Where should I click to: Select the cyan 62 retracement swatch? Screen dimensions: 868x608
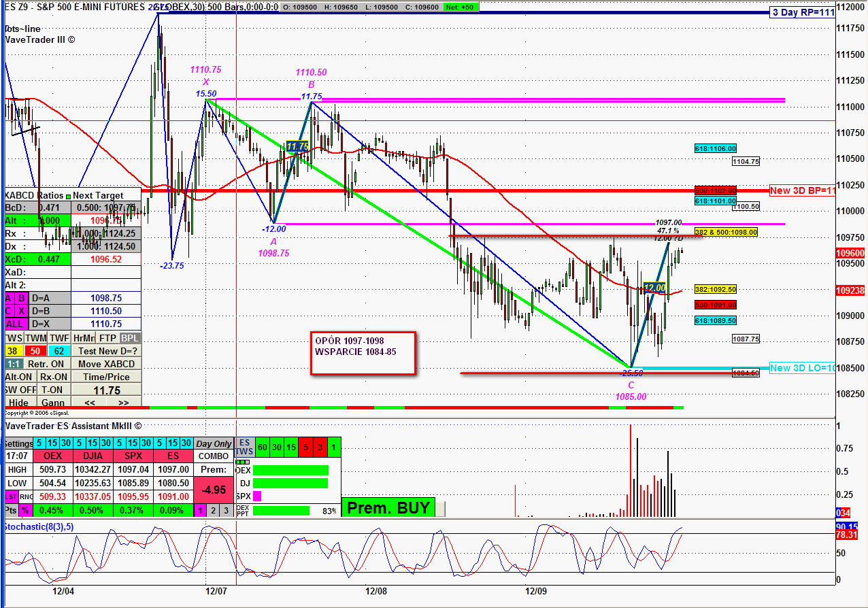[x=59, y=351]
